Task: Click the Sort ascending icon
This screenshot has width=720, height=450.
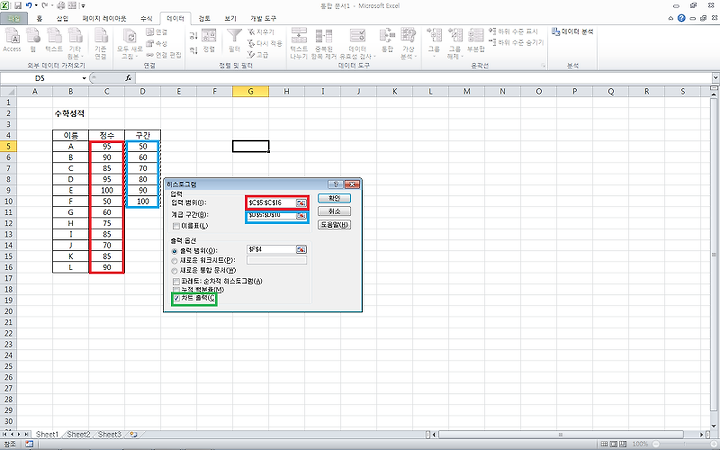Action: point(193,35)
